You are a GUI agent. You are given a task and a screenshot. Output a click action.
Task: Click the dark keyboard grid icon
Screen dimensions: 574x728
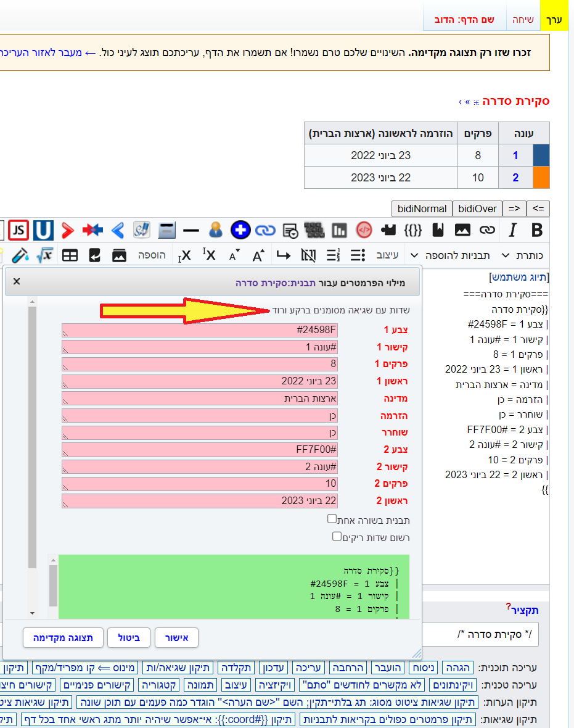(314, 230)
